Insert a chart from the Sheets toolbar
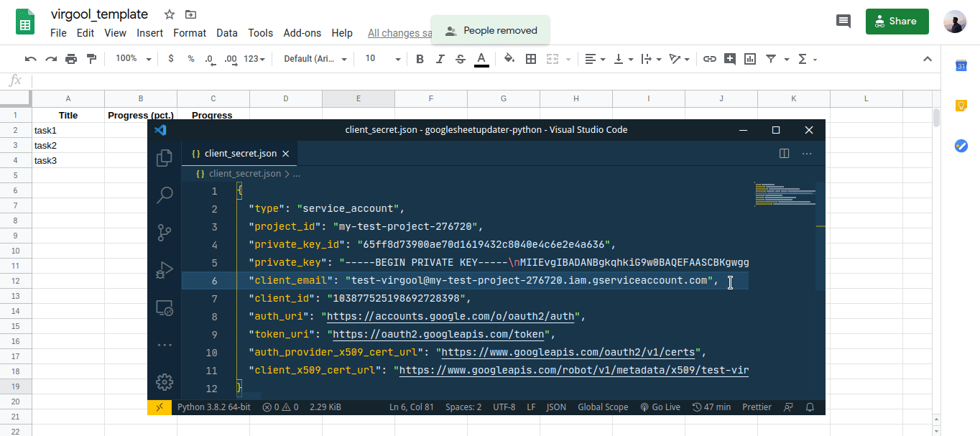The height and width of the screenshot is (436, 980). 750,59
